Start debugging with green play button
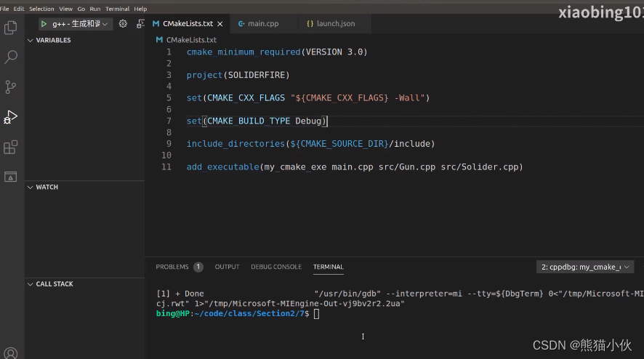 point(44,24)
